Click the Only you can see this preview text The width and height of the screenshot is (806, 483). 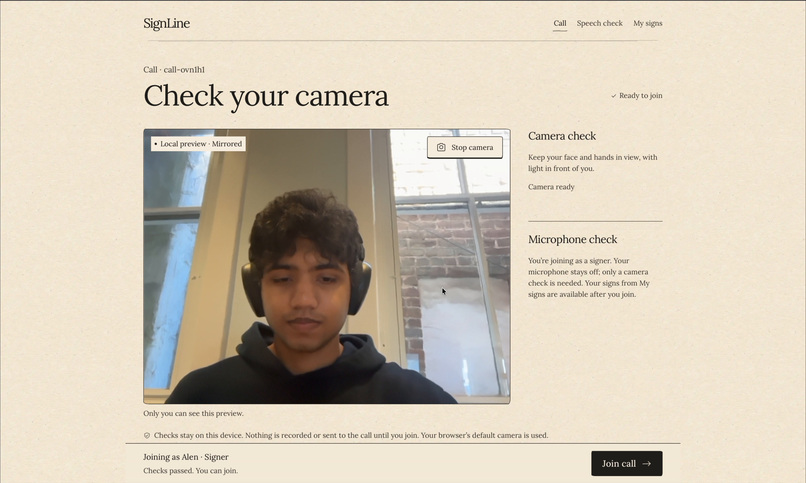click(193, 413)
